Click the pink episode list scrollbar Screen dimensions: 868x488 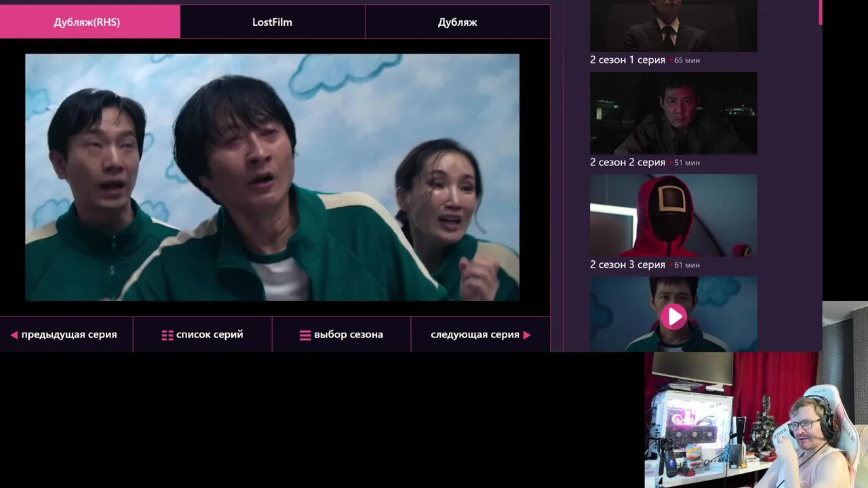coord(821,12)
